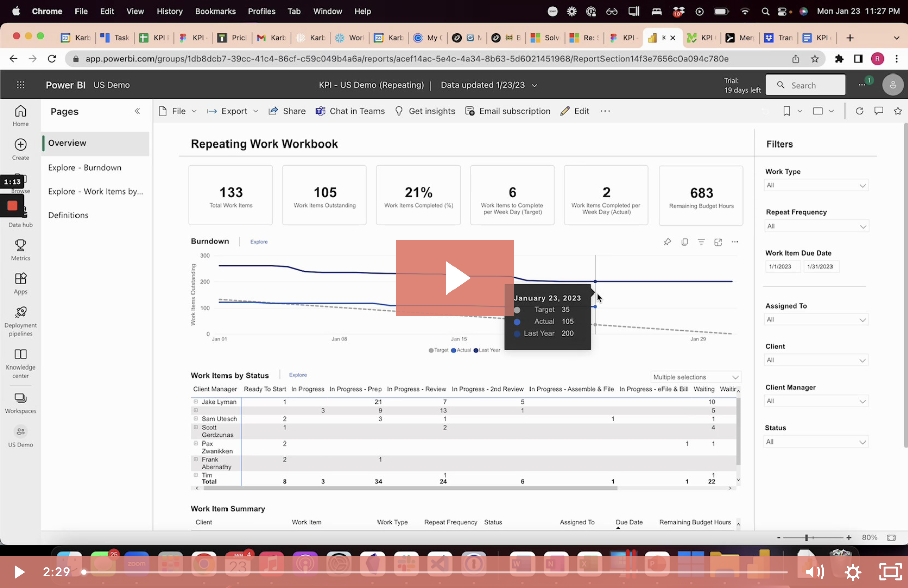Select the Overview page
The width and height of the screenshot is (908, 588).
(x=96, y=143)
